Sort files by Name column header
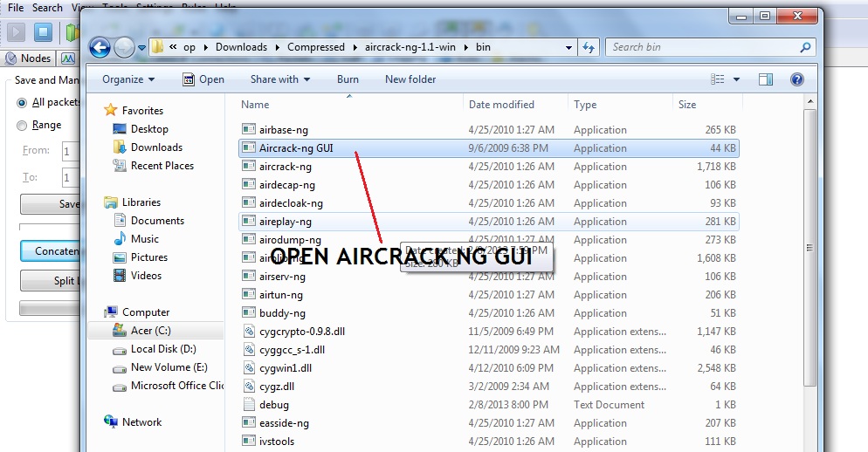The image size is (868, 452). (255, 105)
